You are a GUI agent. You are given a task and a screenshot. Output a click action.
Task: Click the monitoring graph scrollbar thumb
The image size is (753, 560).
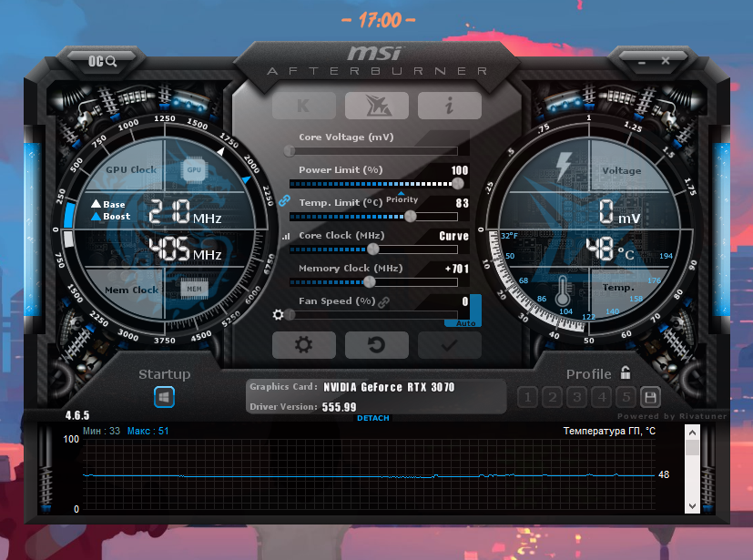pos(692,447)
